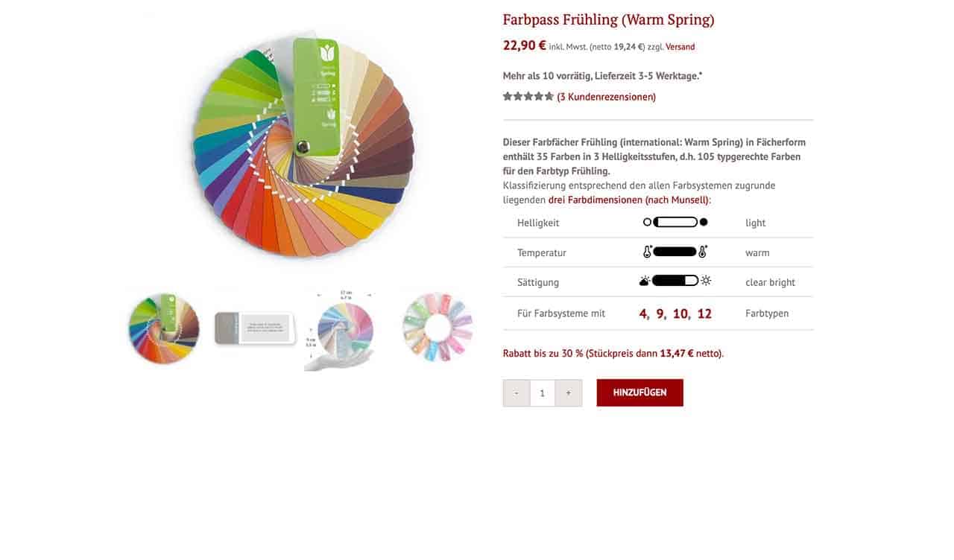The image size is (954, 560).
Task: Select the first color fan thumbnail
Action: click(x=163, y=328)
